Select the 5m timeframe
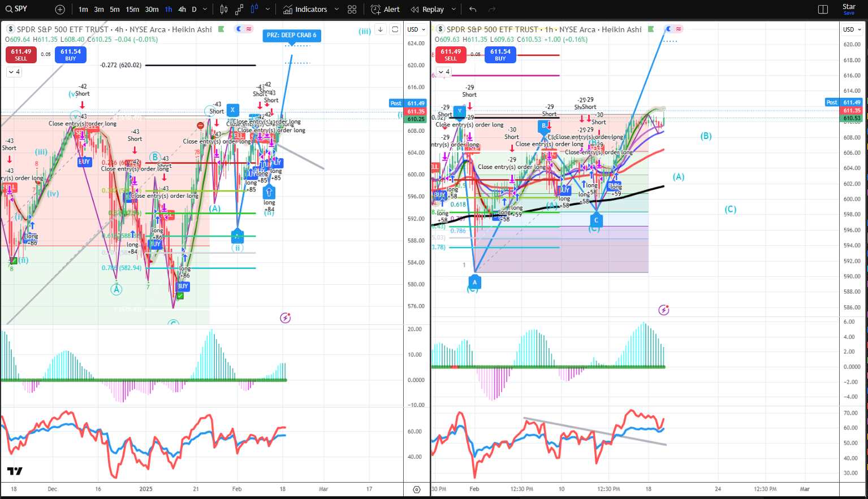 coord(115,10)
